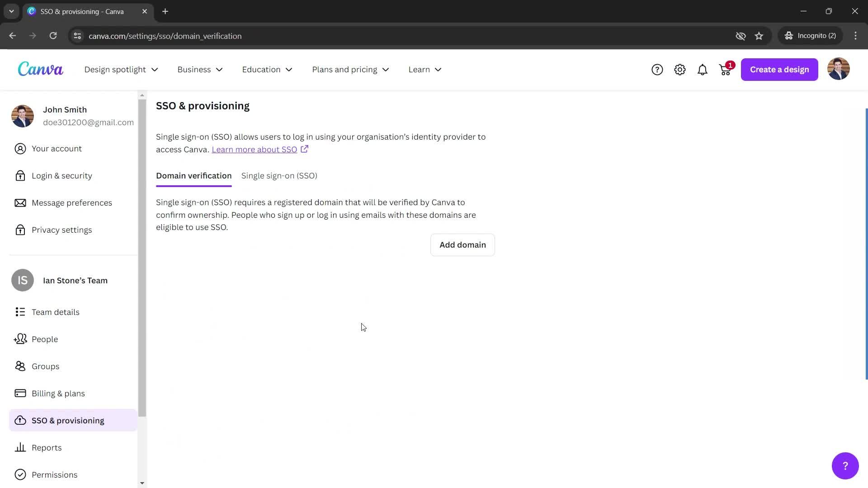The height and width of the screenshot is (488, 868).
Task: Open the Learn more about SSO link
Action: point(254,150)
